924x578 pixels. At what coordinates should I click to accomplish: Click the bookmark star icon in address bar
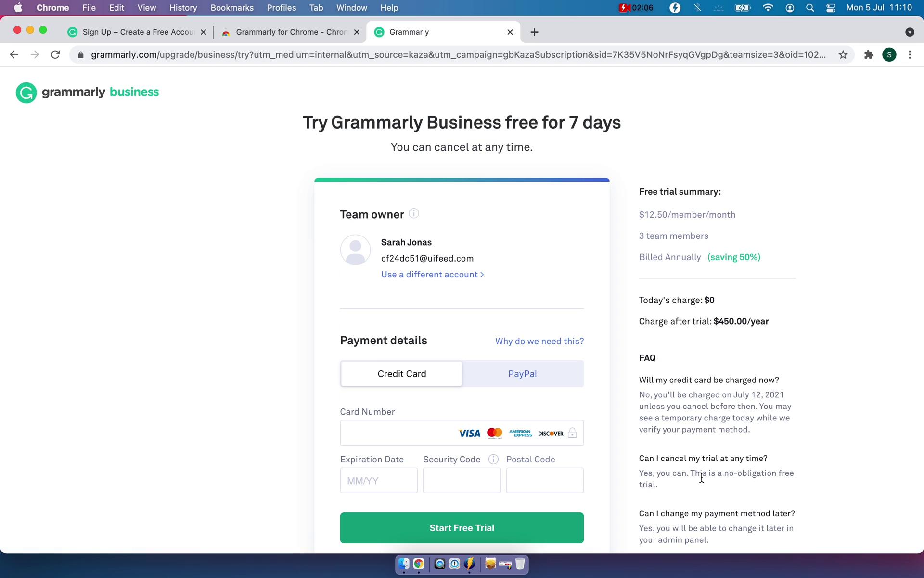pos(843,55)
